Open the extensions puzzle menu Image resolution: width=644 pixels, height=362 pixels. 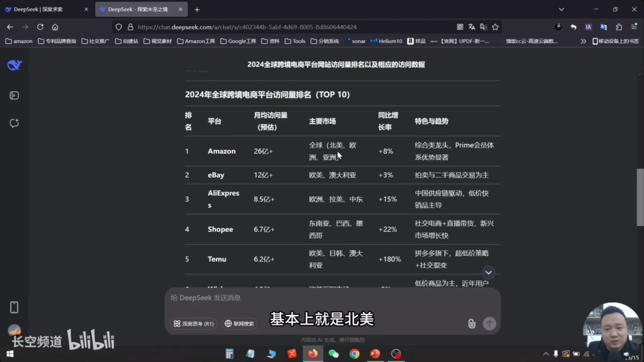pos(619,27)
